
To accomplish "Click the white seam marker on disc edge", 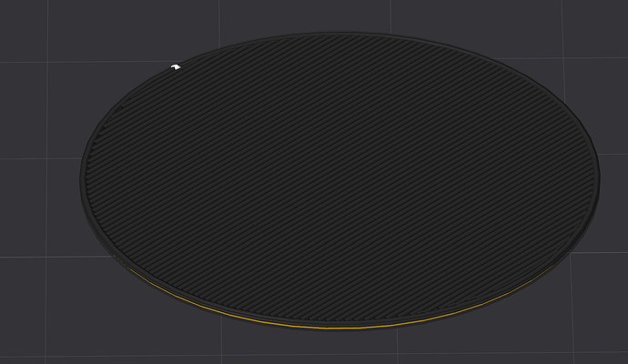I will [x=176, y=67].
